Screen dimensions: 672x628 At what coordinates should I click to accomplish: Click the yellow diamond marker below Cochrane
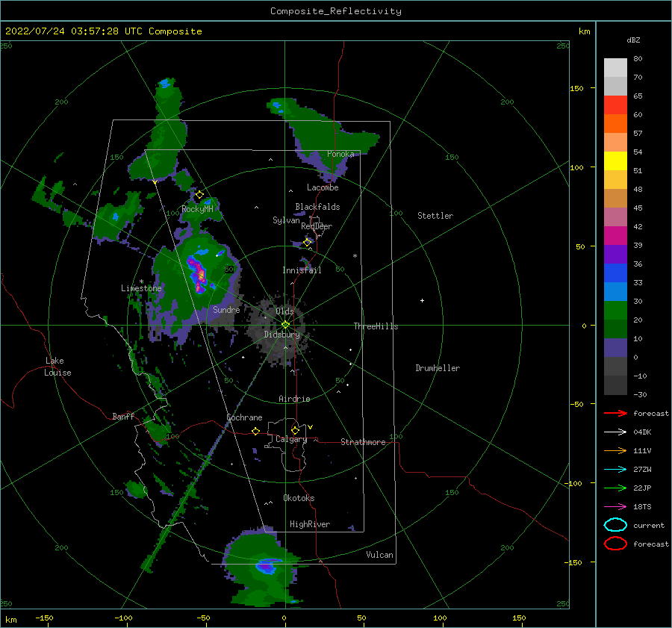256,432
